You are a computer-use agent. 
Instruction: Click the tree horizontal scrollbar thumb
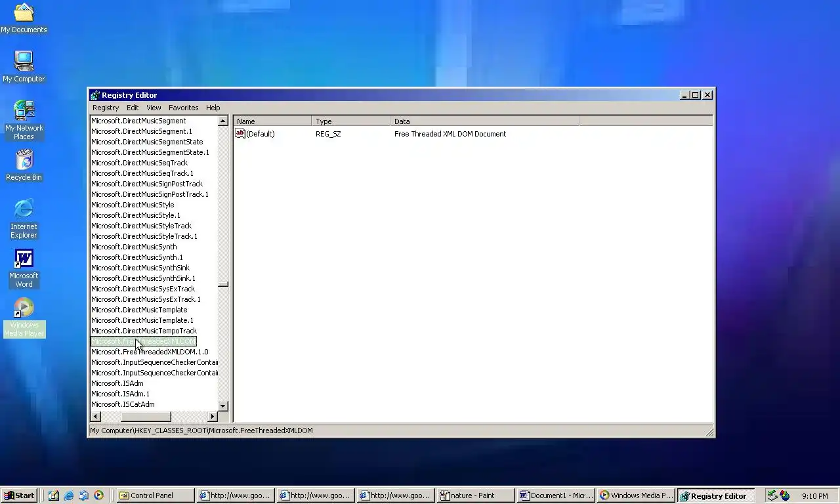(146, 417)
